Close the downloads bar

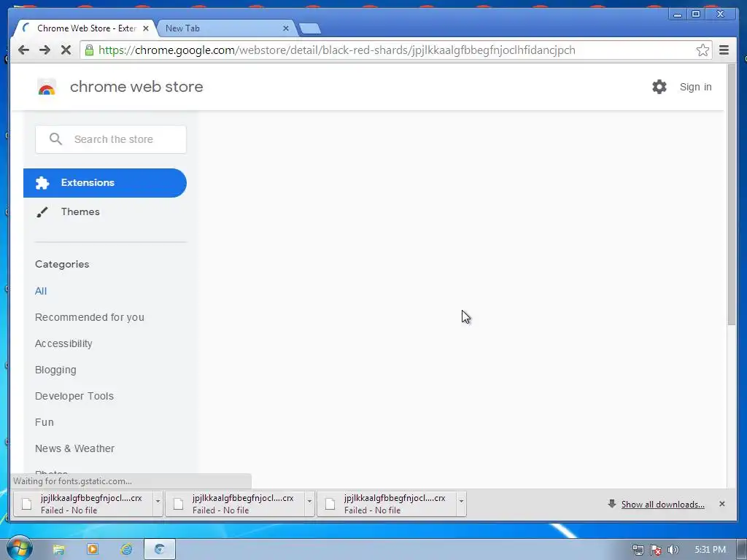[x=721, y=504]
